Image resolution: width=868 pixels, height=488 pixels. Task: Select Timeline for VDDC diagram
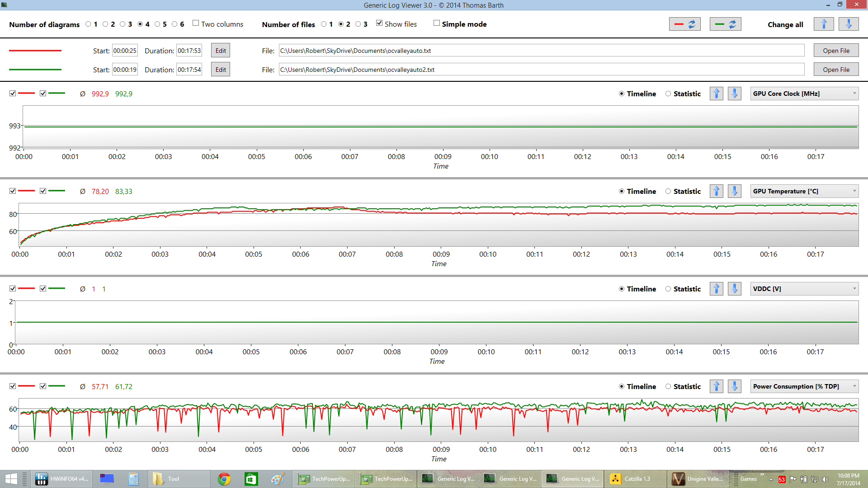[x=622, y=289]
